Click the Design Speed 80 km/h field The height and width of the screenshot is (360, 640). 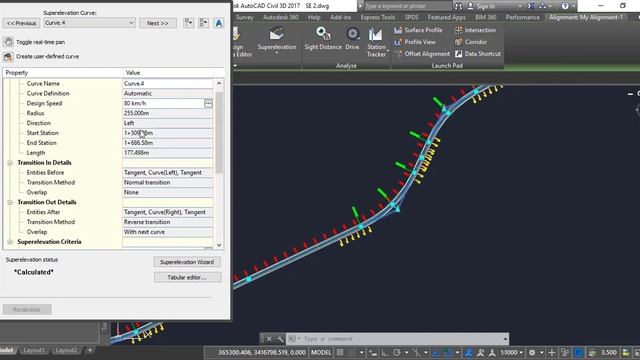point(163,103)
